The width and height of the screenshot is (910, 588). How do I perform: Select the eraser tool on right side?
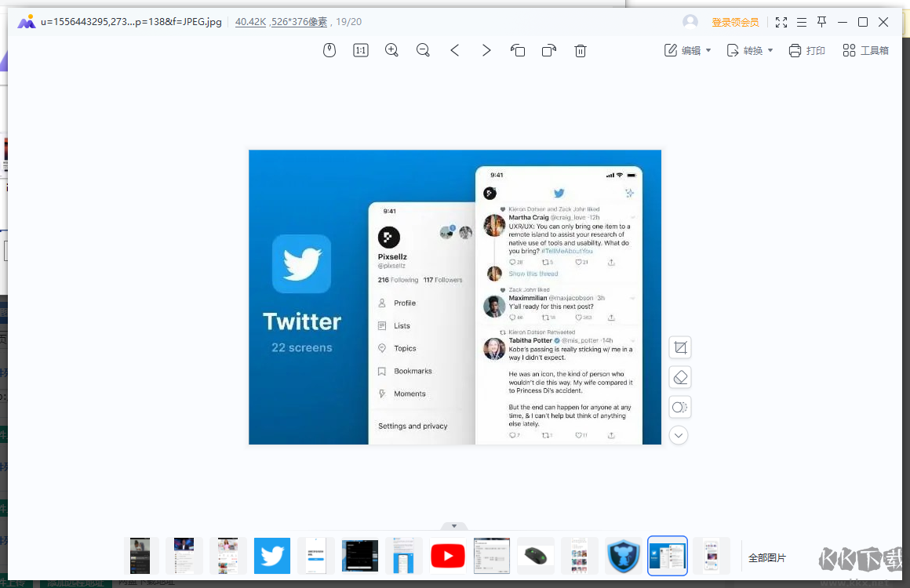[x=680, y=377]
